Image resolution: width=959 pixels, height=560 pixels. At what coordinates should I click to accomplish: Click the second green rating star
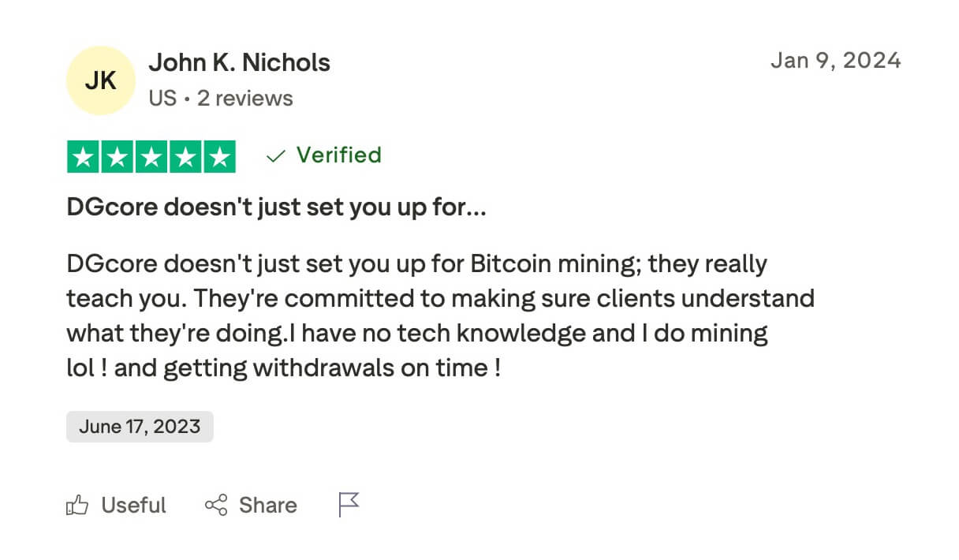[x=117, y=157]
